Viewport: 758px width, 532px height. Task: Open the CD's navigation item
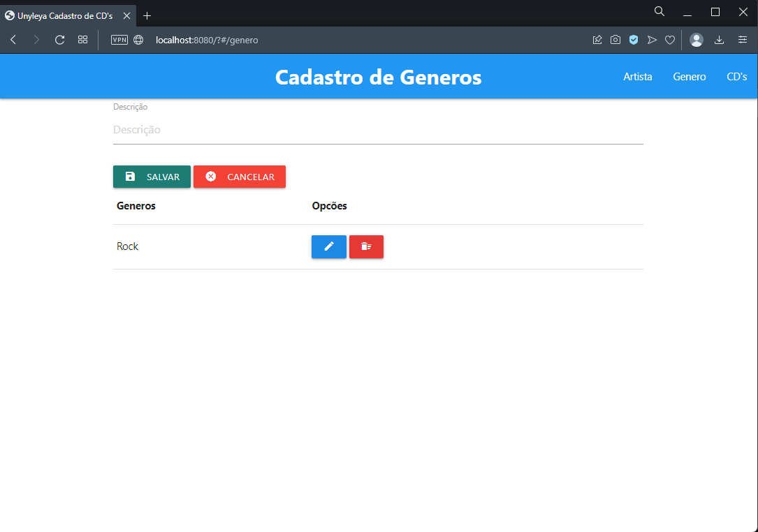point(737,77)
